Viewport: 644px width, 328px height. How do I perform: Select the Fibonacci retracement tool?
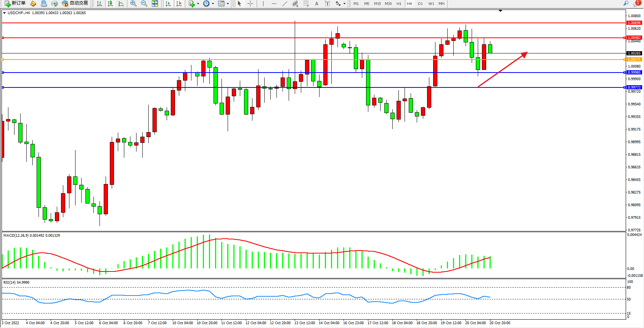pyautogui.click(x=306, y=3)
